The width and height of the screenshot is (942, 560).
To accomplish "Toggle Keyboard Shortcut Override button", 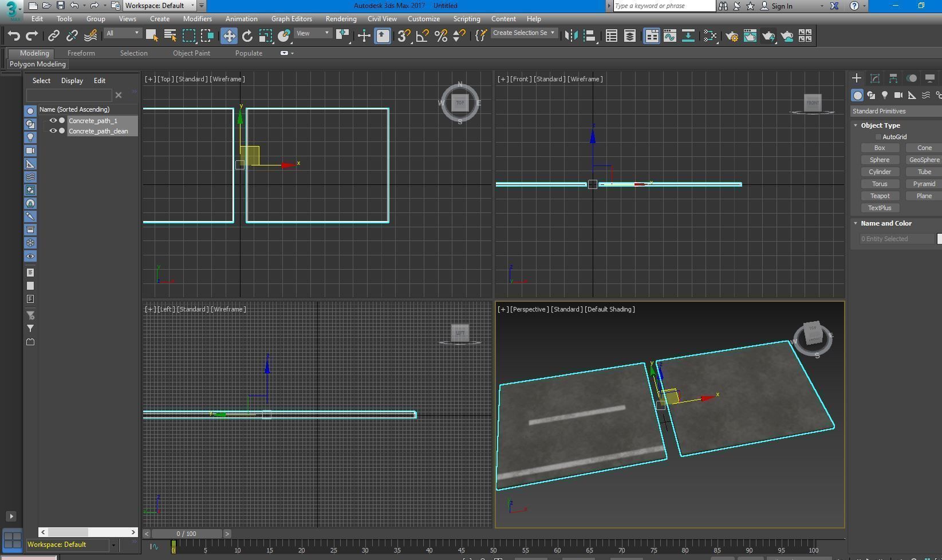I will (x=383, y=36).
